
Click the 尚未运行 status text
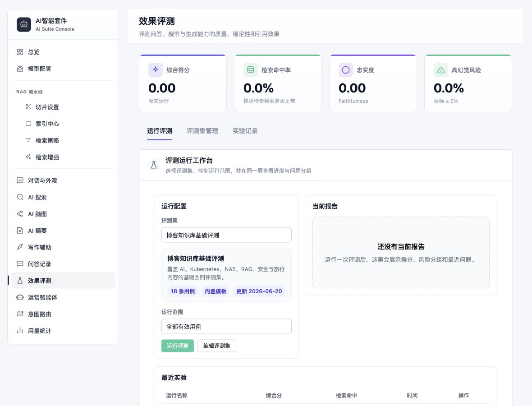[x=158, y=101]
